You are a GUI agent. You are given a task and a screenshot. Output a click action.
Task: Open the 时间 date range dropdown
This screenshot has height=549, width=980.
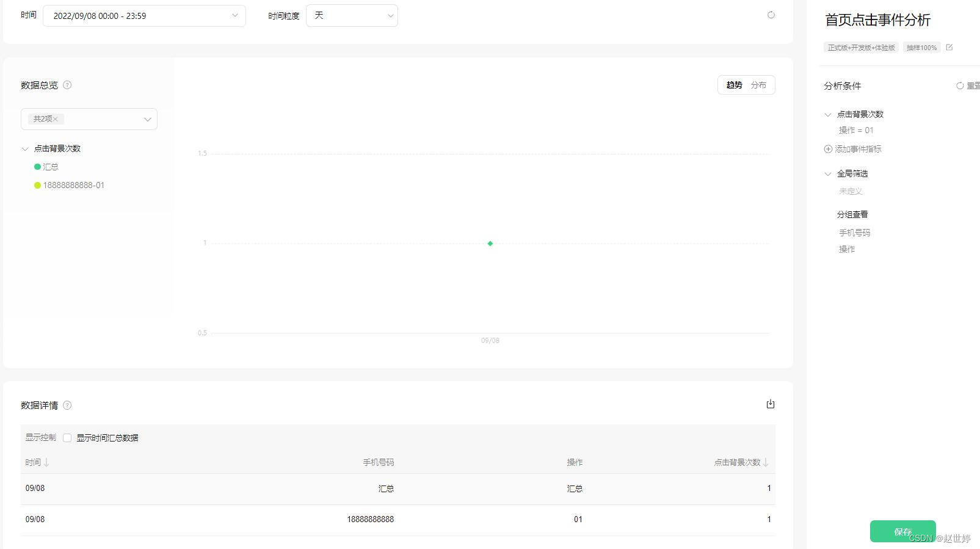(x=144, y=16)
